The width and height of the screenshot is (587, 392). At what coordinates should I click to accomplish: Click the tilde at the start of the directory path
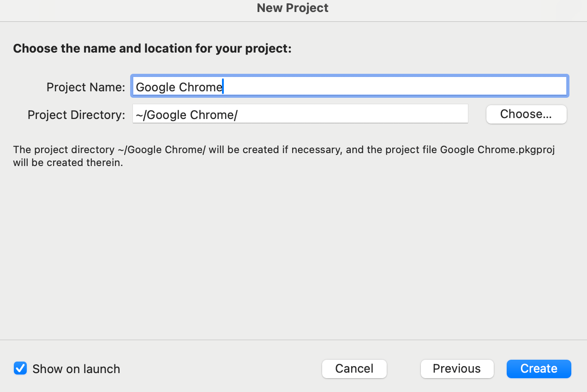[138, 115]
